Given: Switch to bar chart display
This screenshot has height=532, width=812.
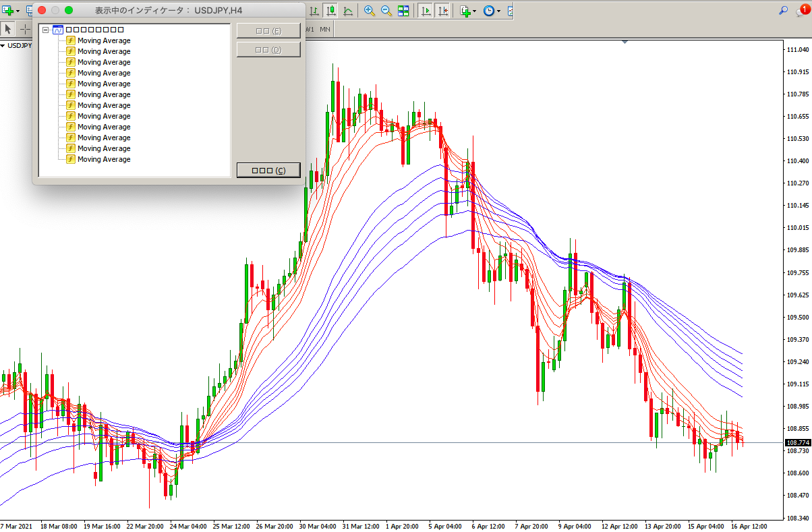Looking at the screenshot, I should (314, 11).
